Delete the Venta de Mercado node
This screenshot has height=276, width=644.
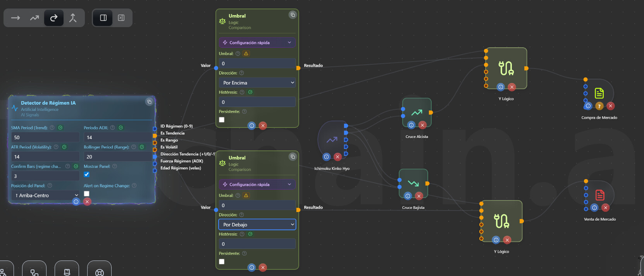point(605,208)
